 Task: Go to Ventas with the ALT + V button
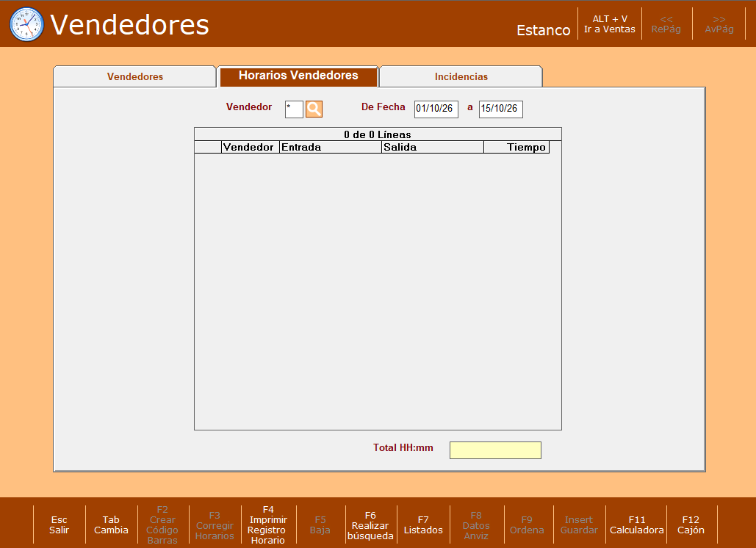point(610,24)
